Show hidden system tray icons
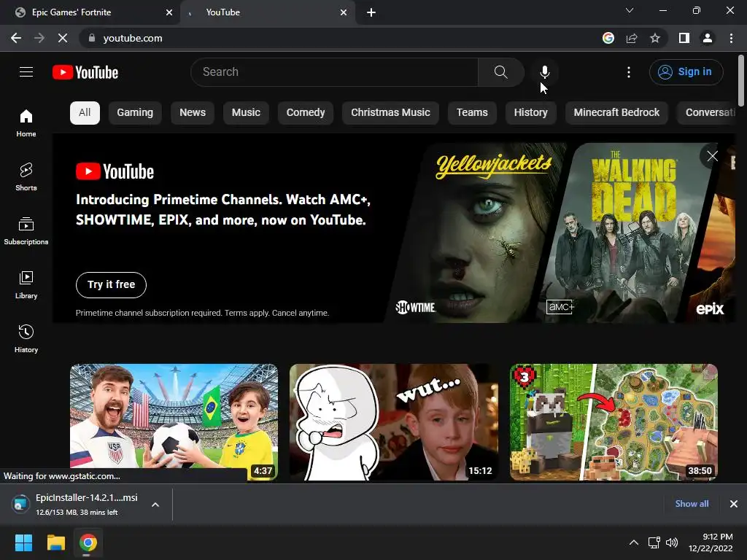The width and height of the screenshot is (747, 560). pyautogui.click(x=634, y=542)
